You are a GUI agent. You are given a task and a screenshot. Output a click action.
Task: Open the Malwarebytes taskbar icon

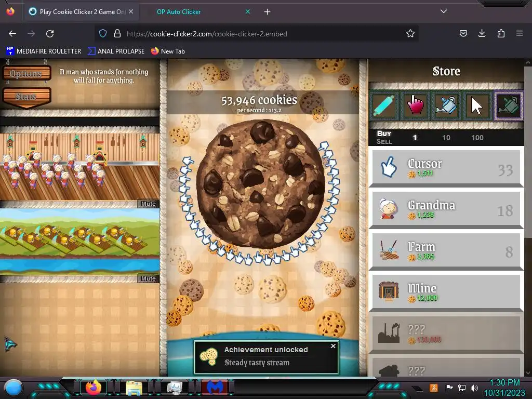click(x=215, y=388)
